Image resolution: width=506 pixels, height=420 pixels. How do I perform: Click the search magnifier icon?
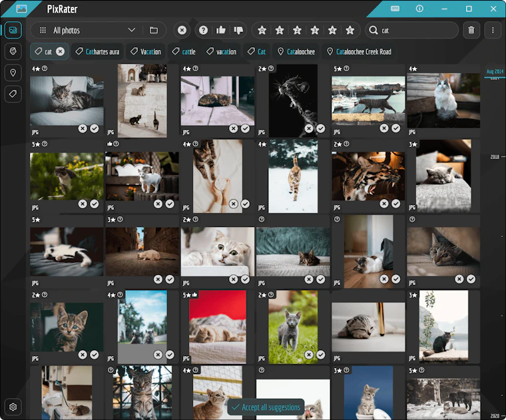click(374, 31)
